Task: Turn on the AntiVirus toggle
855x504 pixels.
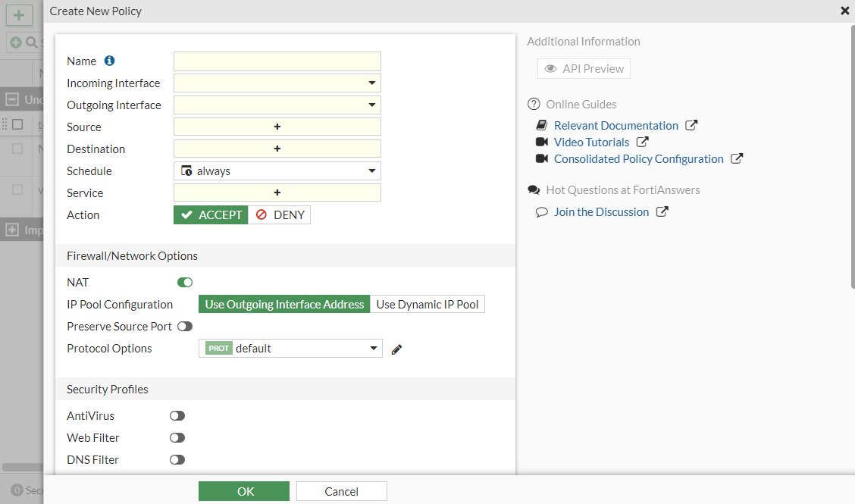Action: tap(177, 416)
